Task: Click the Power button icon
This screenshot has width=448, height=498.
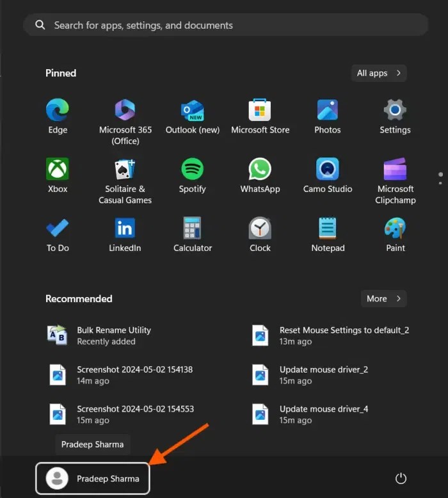Action: (x=401, y=478)
